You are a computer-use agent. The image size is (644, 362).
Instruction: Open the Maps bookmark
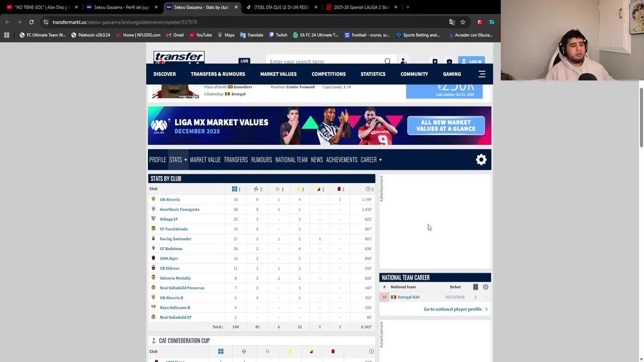(x=226, y=35)
